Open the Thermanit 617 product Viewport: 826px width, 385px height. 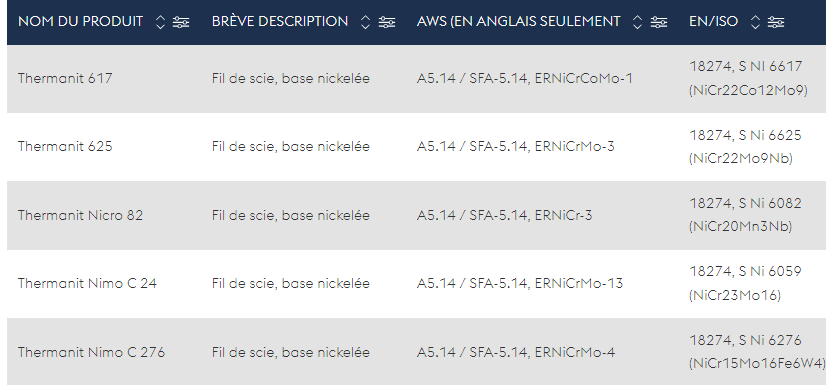click(x=65, y=78)
